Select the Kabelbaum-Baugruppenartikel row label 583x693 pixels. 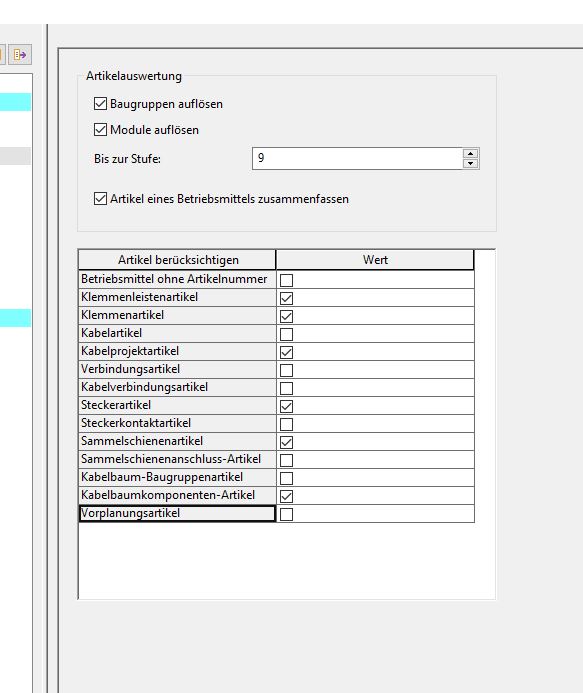(177, 477)
